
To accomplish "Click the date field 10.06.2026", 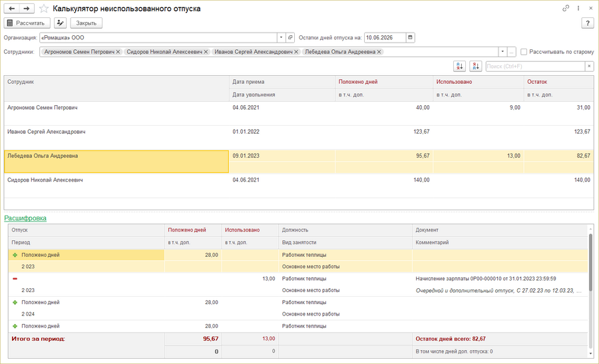I will (385, 37).
